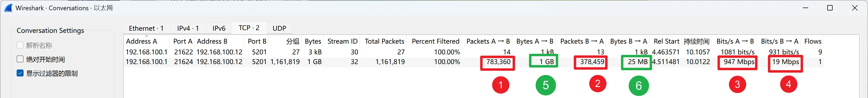The image size is (868, 98).
Task: Open the IPv4 · 1 tab
Action: (x=188, y=28)
